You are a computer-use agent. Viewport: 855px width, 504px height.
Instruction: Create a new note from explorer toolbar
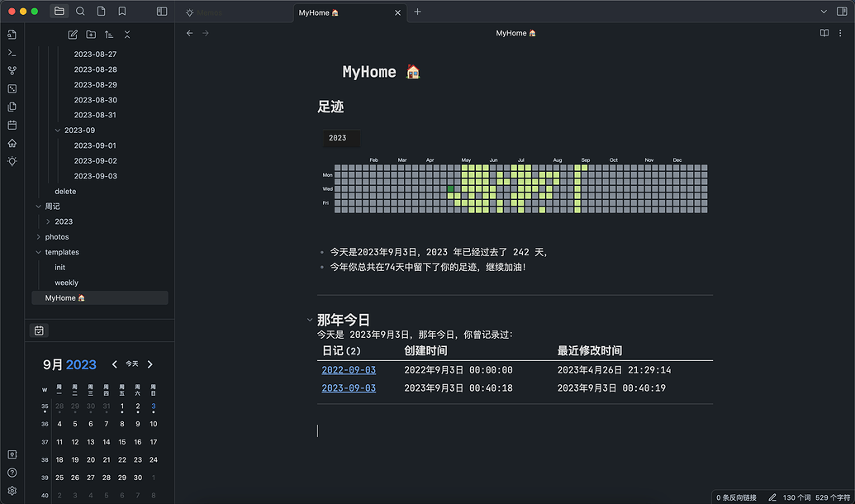pos(73,34)
